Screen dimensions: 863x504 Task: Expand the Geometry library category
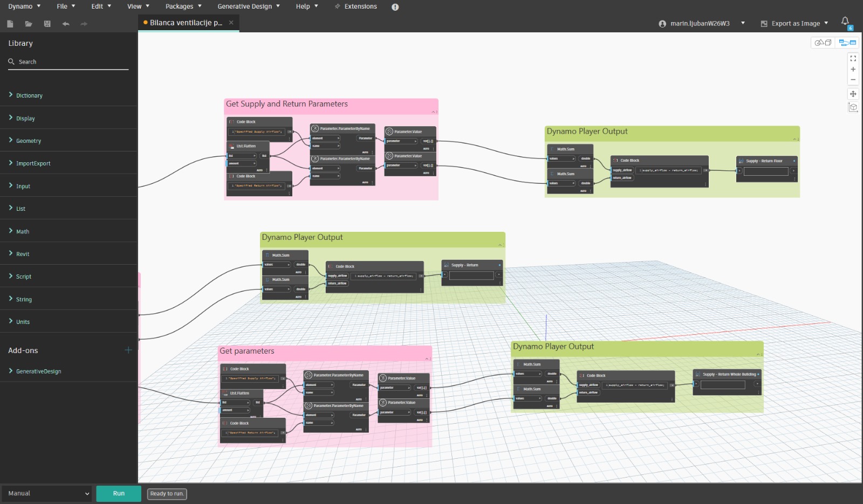point(29,141)
